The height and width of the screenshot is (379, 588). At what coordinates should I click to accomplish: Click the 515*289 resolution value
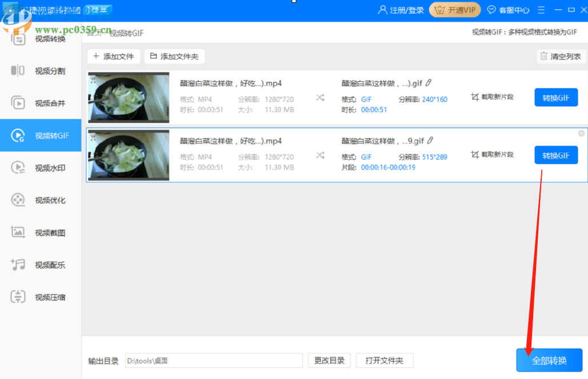point(434,157)
